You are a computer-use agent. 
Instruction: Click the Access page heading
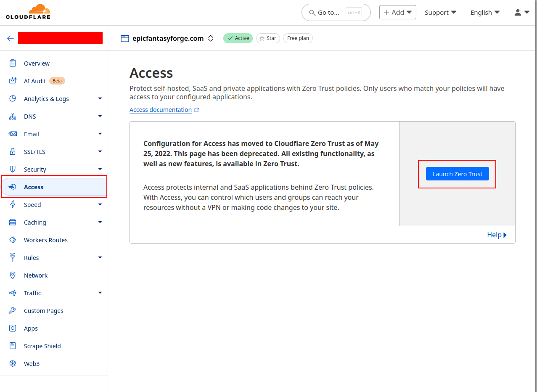(x=151, y=73)
